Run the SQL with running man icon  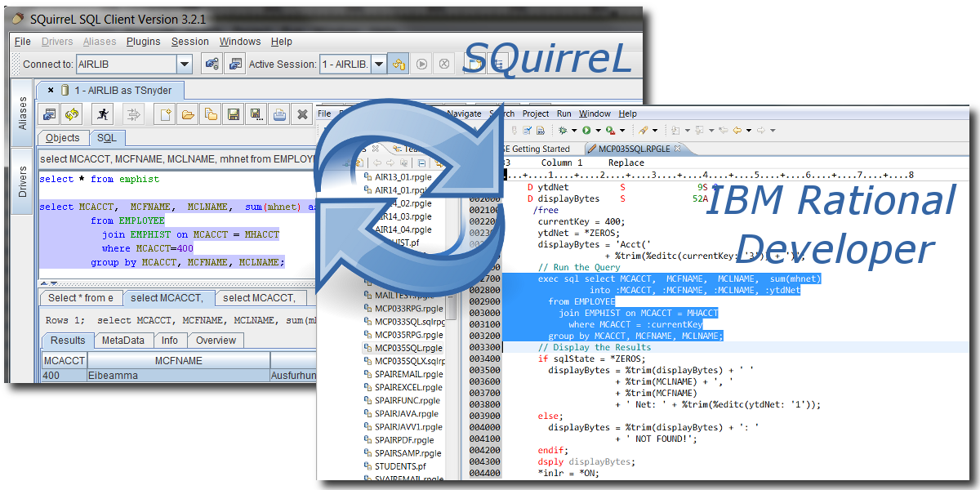[x=103, y=114]
